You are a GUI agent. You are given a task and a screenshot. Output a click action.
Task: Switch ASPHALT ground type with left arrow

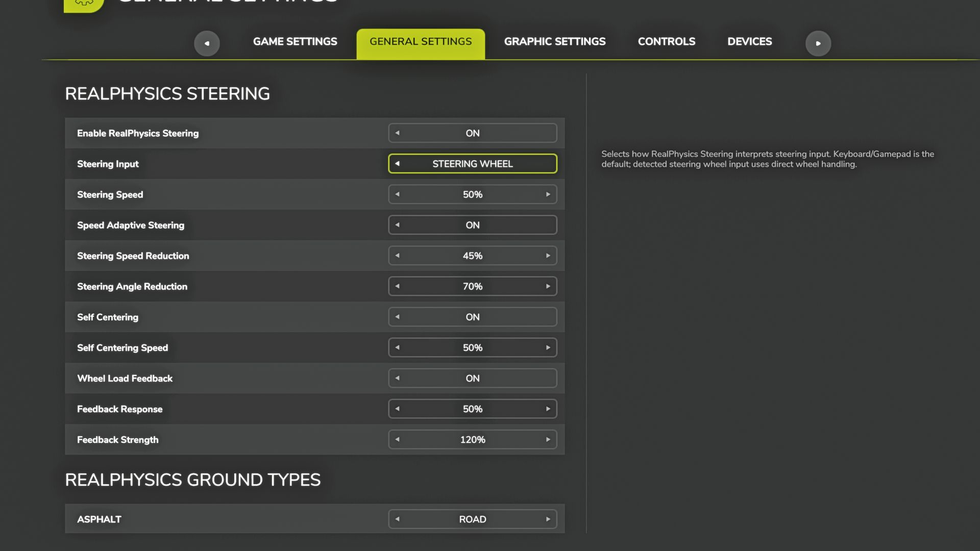pyautogui.click(x=397, y=519)
